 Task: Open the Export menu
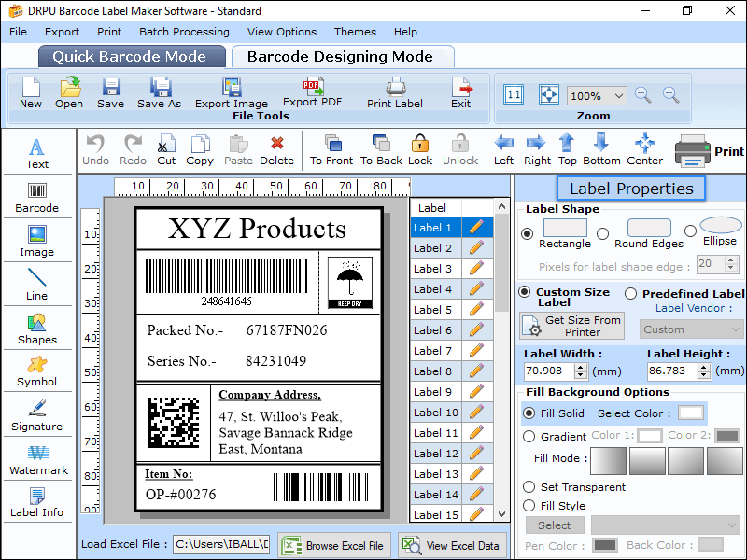62,32
